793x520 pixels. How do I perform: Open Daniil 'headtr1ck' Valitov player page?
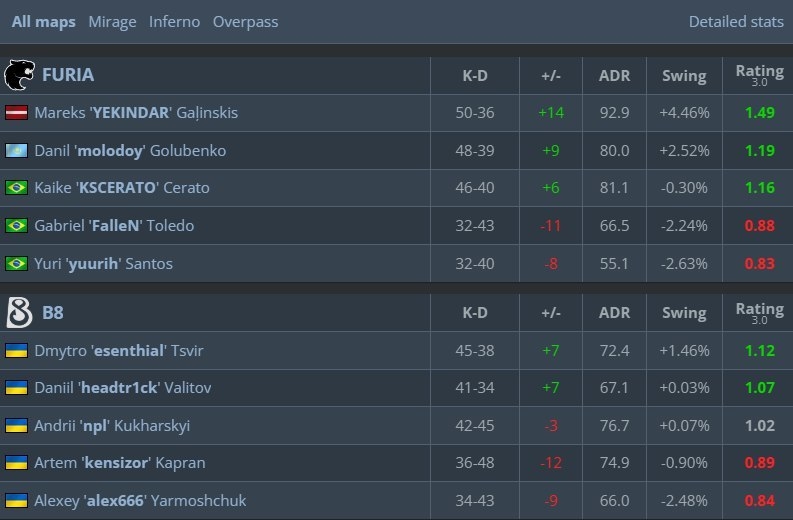tap(122, 388)
